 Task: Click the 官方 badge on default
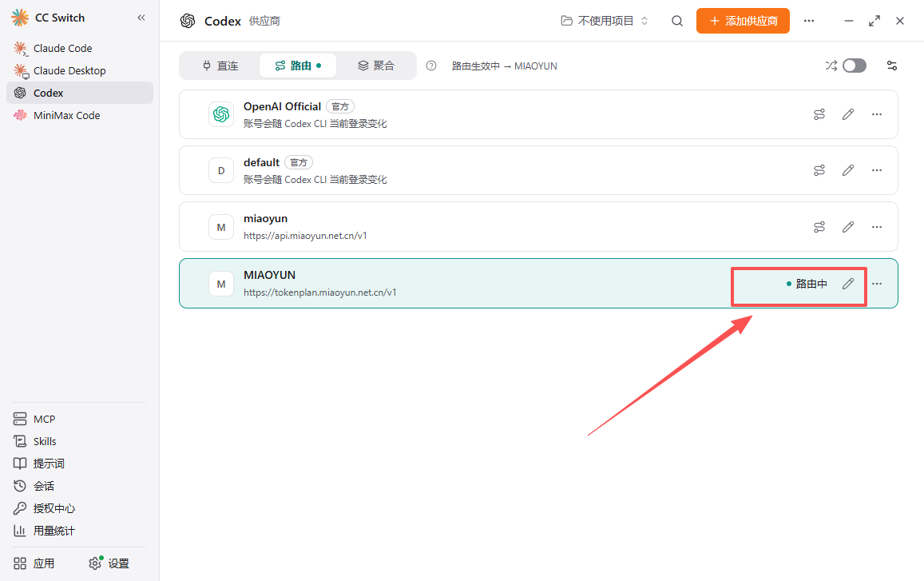[x=299, y=163]
